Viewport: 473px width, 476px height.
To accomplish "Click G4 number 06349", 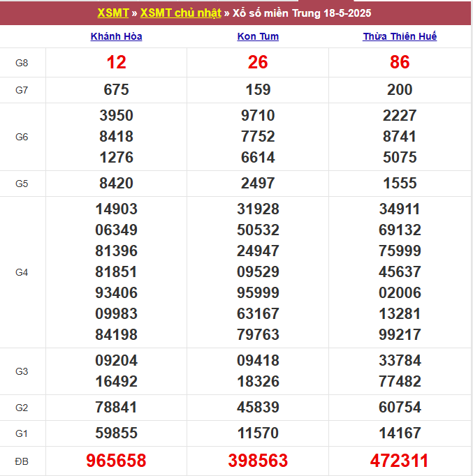I will point(117,230).
